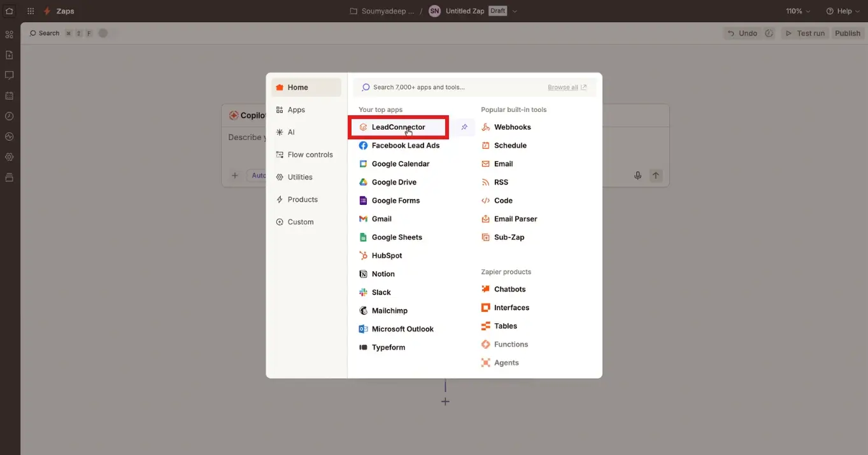Select Notion app
Viewport: 868px width, 455px height.
point(377,274)
